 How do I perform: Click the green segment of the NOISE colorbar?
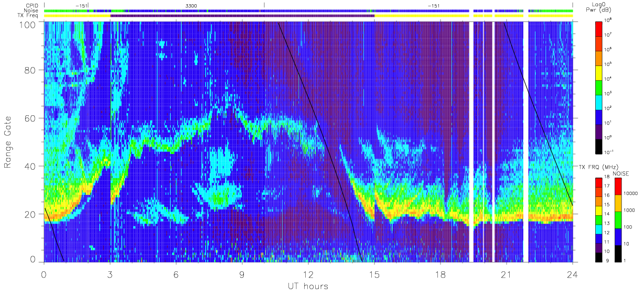coord(618,219)
